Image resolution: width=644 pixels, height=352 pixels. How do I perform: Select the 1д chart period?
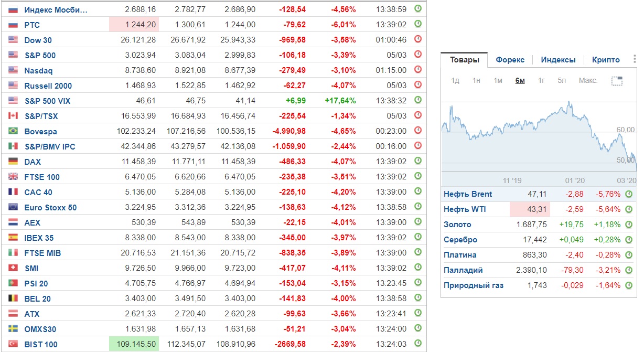tap(455, 80)
